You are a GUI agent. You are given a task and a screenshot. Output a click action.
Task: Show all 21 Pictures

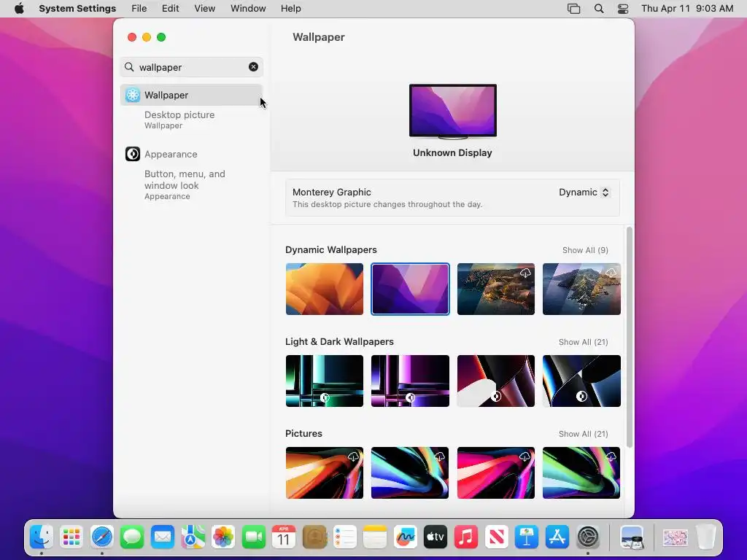click(583, 434)
